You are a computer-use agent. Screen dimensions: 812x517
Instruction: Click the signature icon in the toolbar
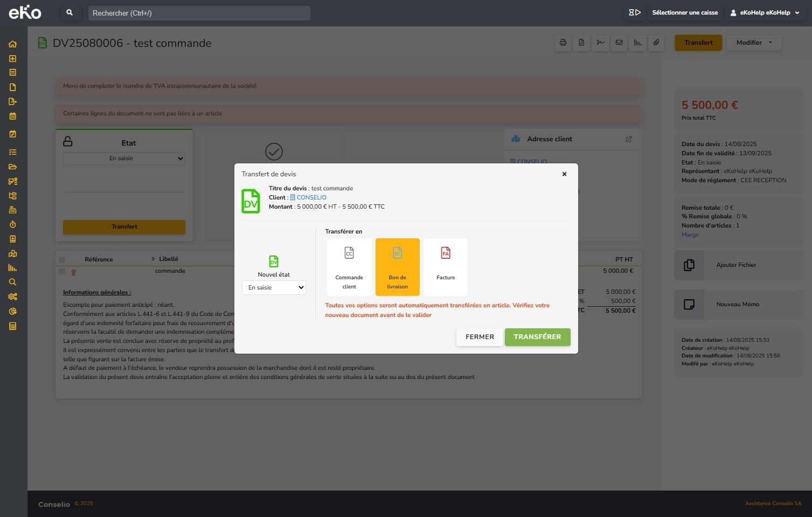coord(600,43)
